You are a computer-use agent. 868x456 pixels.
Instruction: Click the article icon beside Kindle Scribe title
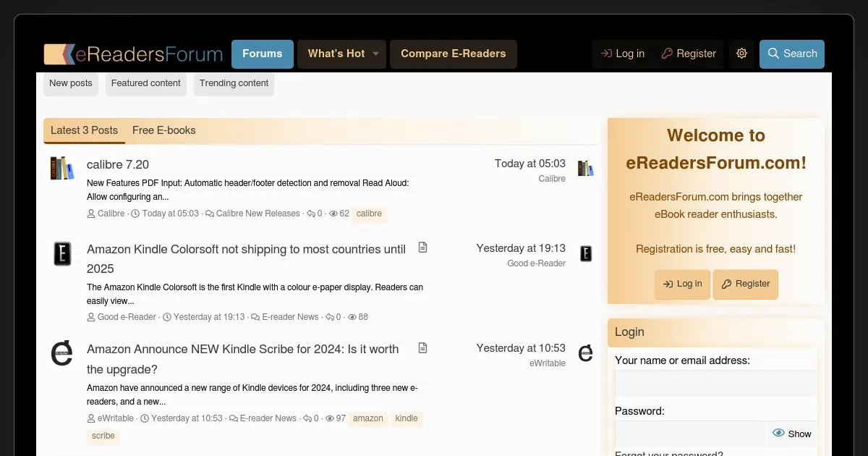(x=423, y=348)
